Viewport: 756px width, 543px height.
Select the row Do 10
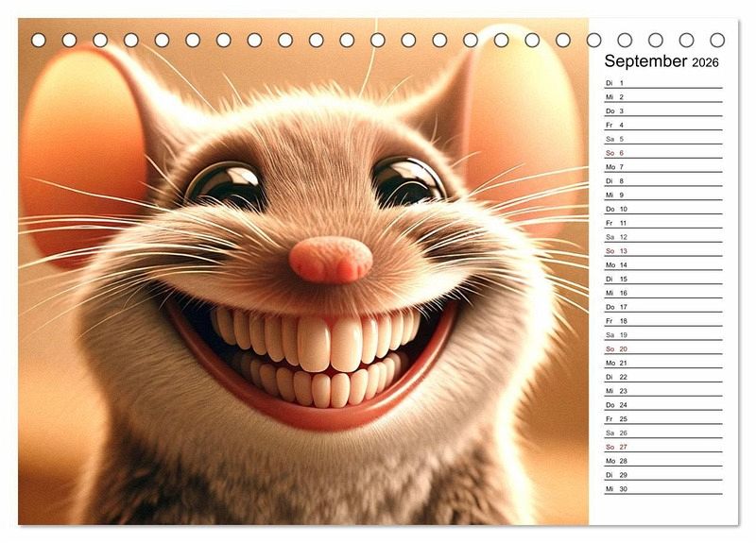[663, 209]
